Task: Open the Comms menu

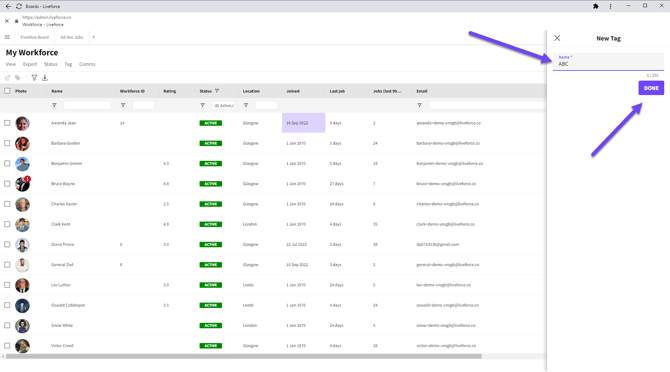Action: (87, 64)
